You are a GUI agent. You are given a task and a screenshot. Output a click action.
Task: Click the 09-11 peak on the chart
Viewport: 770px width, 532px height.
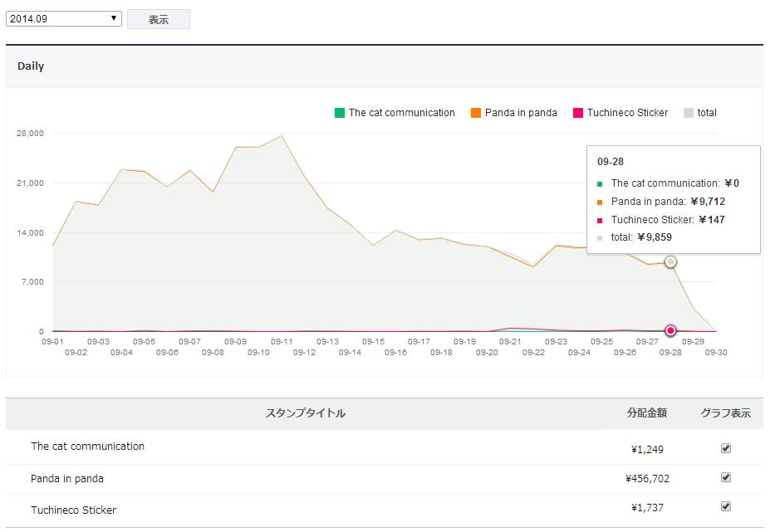click(x=282, y=136)
